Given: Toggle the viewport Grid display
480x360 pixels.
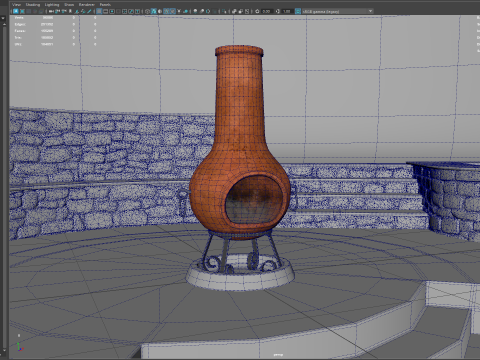Looking at the screenshot, I should 99,11.
